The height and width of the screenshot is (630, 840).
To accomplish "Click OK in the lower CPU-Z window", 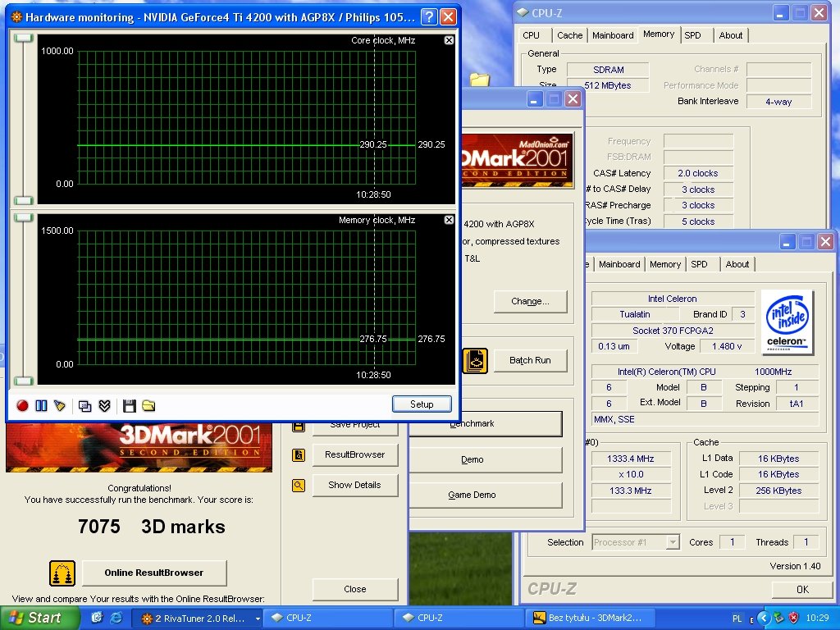I will tap(802, 589).
